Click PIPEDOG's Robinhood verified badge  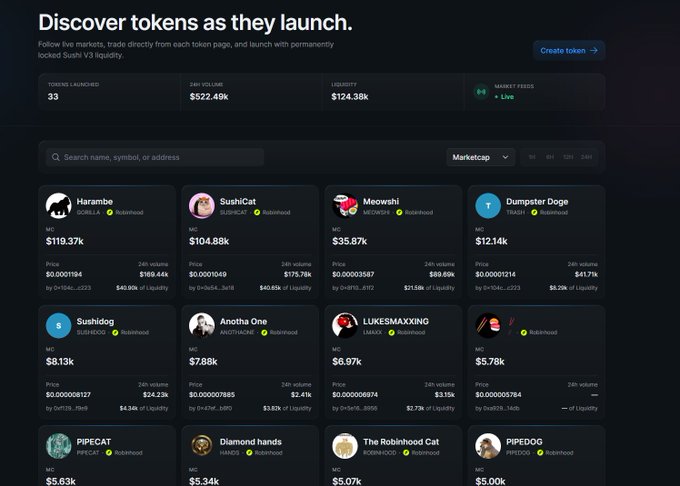[x=540, y=453]
